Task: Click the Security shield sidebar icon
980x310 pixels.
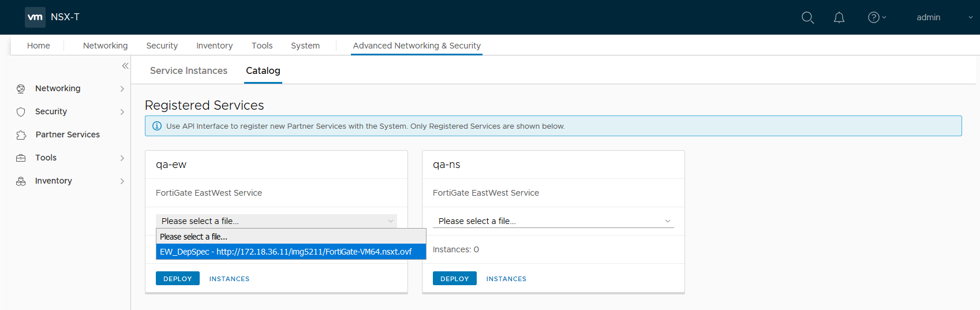Action: 21,112
